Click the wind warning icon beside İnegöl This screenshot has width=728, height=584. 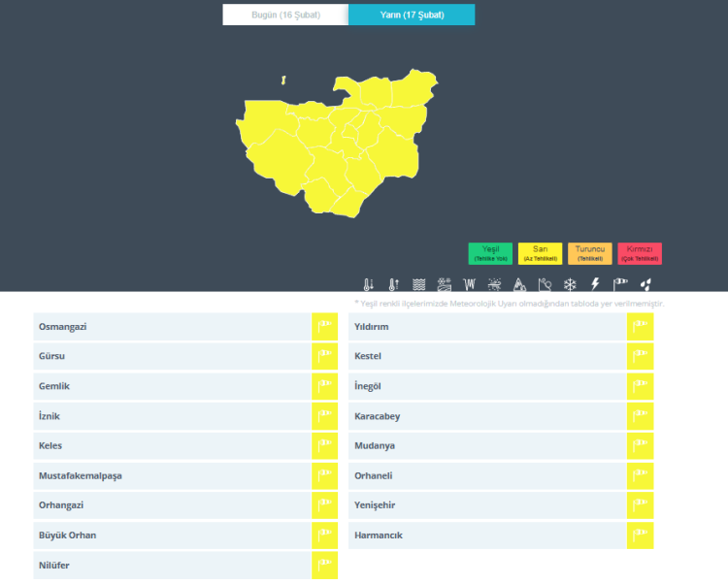(x=640, y=386)
